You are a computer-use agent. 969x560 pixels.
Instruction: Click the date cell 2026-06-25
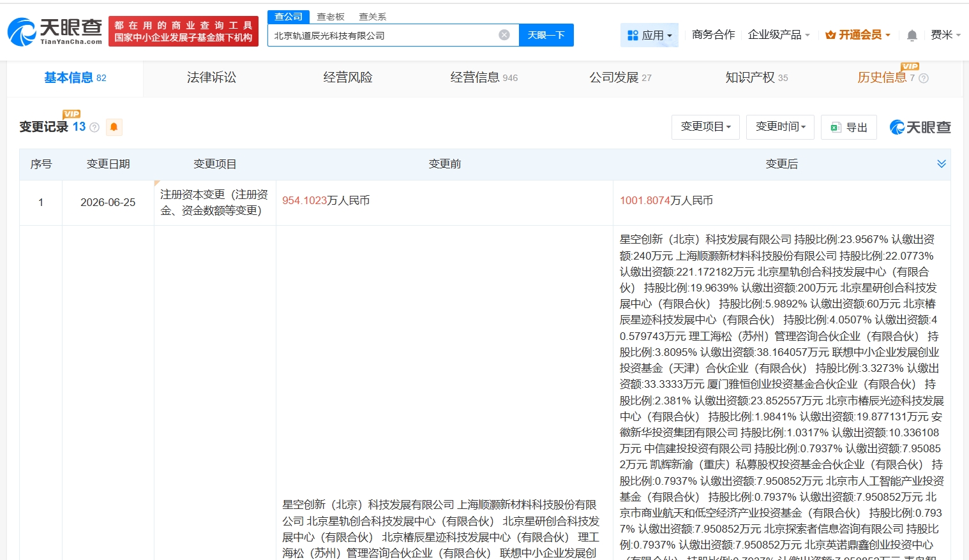(108, 202)
